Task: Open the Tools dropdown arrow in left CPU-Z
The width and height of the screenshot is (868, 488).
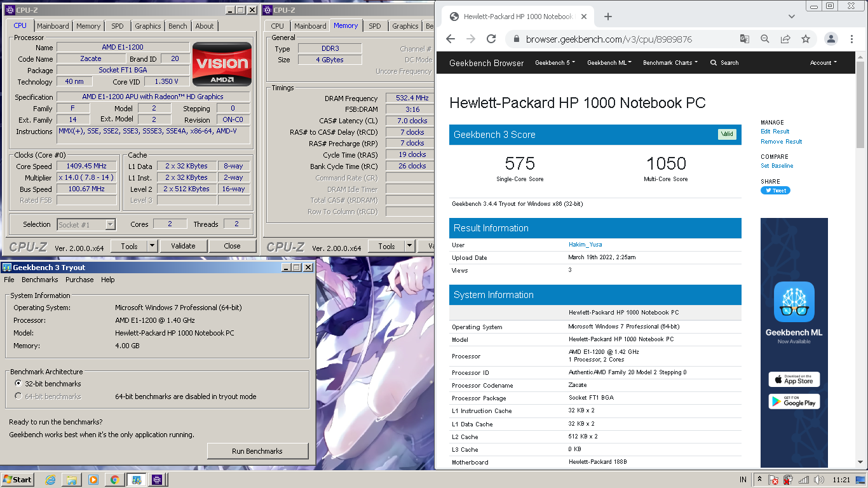Action: point(153,246)
